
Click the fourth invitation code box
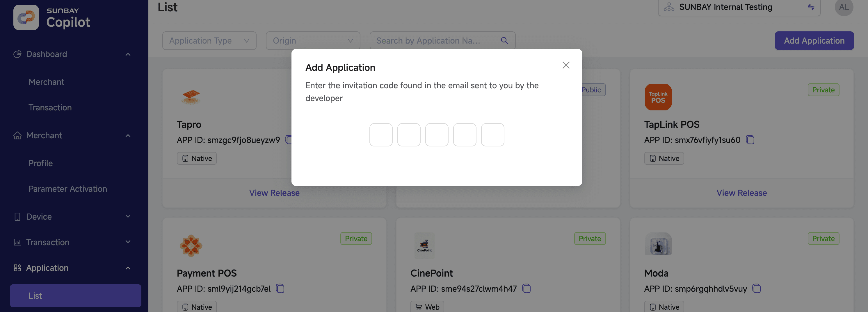[465, 135]
